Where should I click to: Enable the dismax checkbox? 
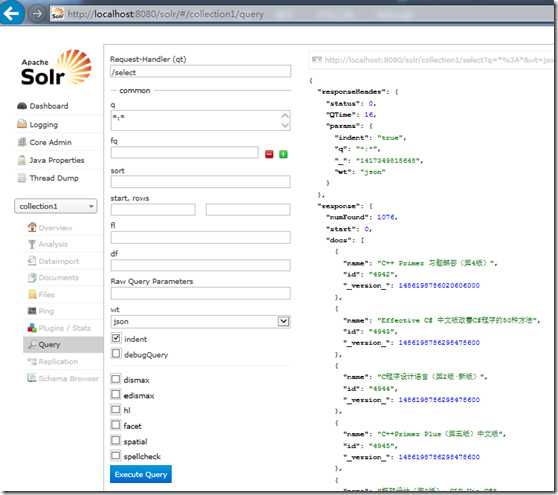pyautogui.click(x=116, y=379)
